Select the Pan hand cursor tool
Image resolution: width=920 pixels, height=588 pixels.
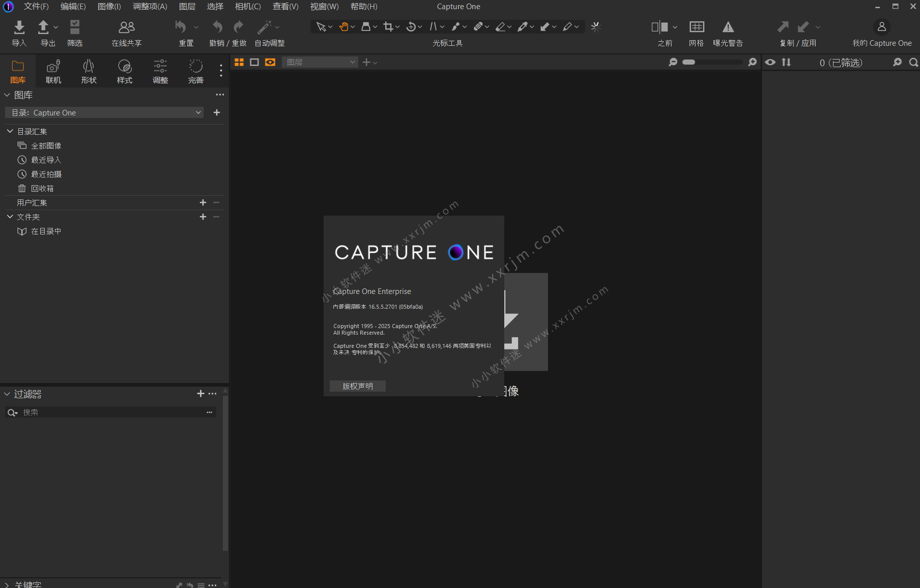pos(344,27)
